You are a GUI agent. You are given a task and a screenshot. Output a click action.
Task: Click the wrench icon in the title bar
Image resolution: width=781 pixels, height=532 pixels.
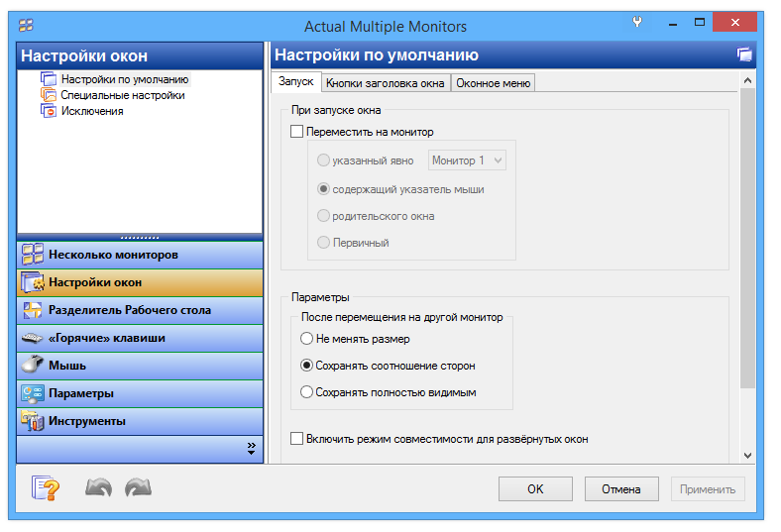click(637, 22)
